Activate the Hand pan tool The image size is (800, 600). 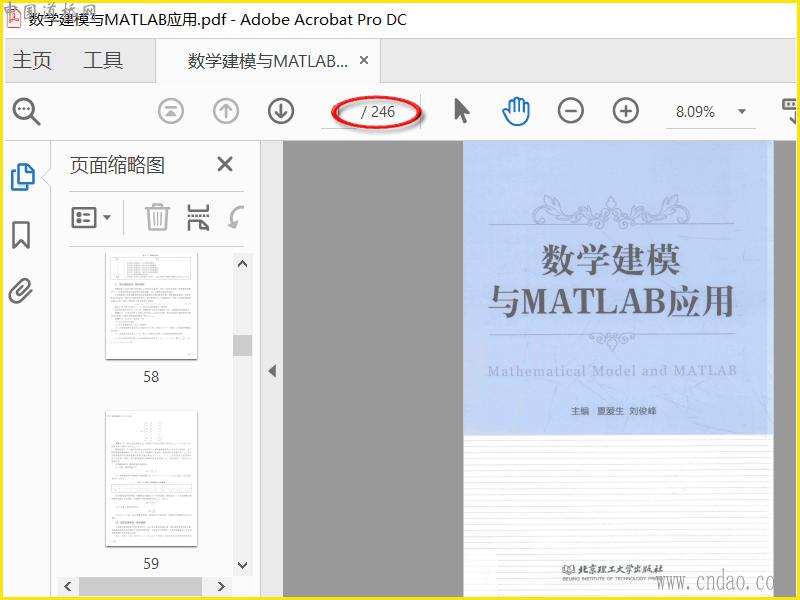516,111
